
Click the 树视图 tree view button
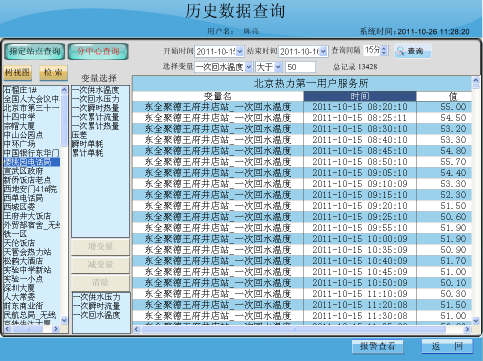coord(18,73)
